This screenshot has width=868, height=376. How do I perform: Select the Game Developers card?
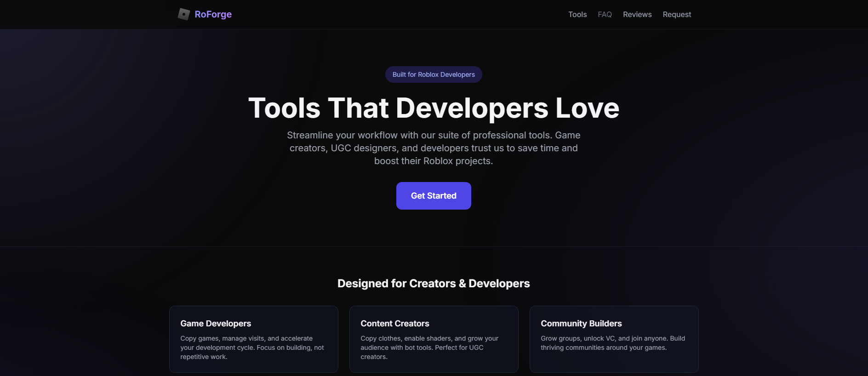[x=254, y=339]
